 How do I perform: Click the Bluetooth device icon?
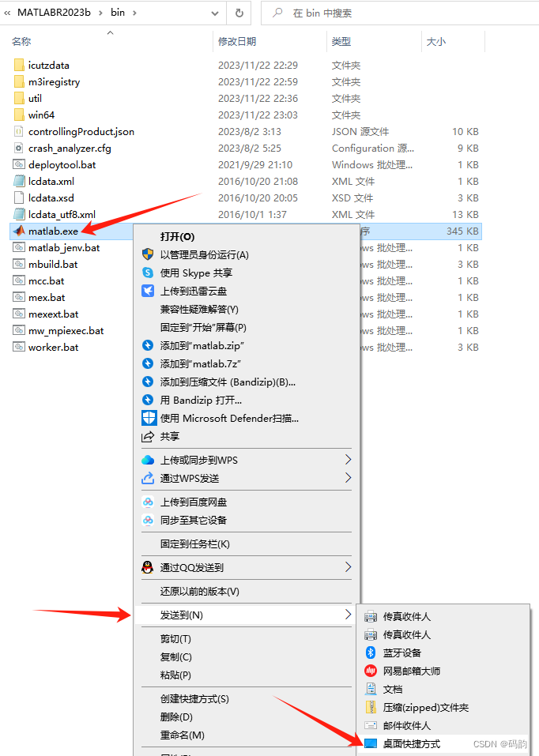point(371,653)
